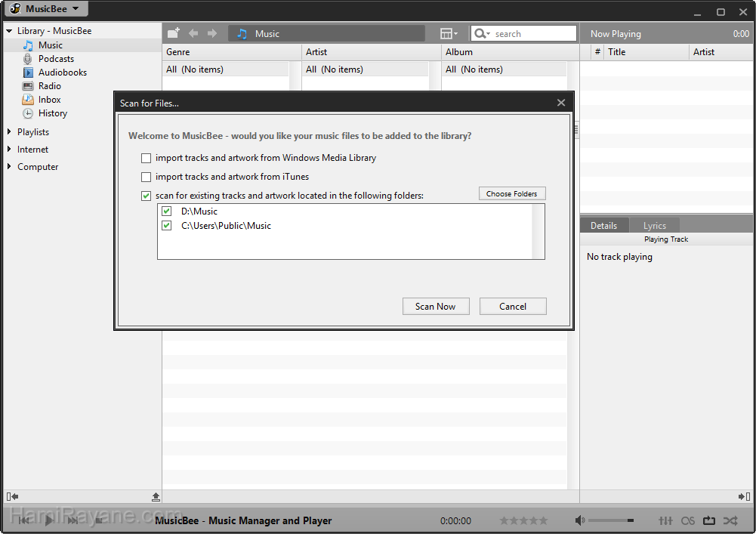Close the Scan for Files dialog
The height and width of the screenshot is (534, 756).
coord(560,103)
